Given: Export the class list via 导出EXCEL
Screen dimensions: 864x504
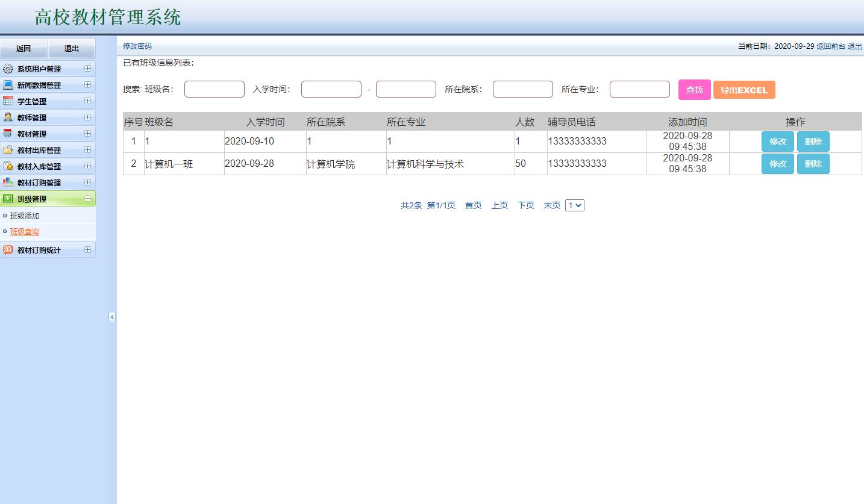Looking at the screenshot, I should tap(744, 89).
